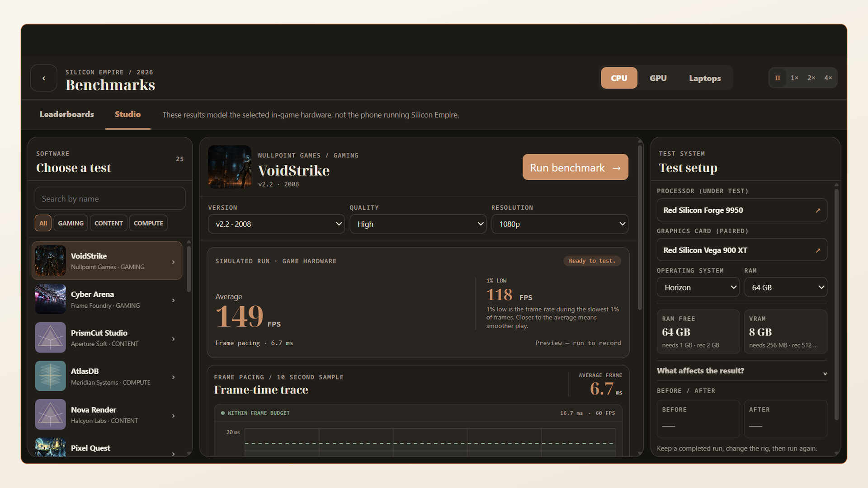Image resolution: width=868 pixels, height=488 pixels.
Task: Click the test list scrollbar
Action: [x=189, y=269]
